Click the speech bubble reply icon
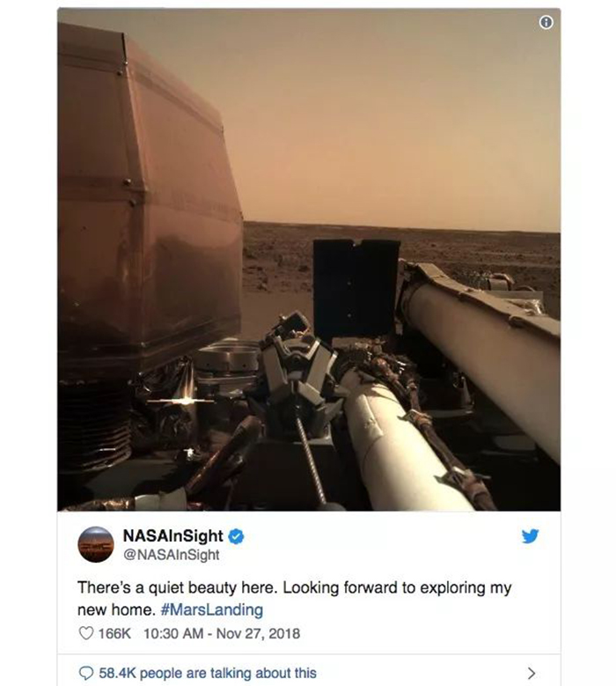Viewport: 616px width, 686px height. coord(85,673)
